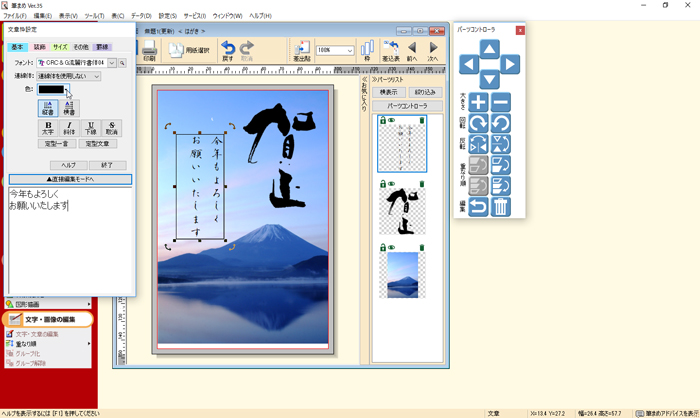Switch to the サイズ tab

pos(60,47)
